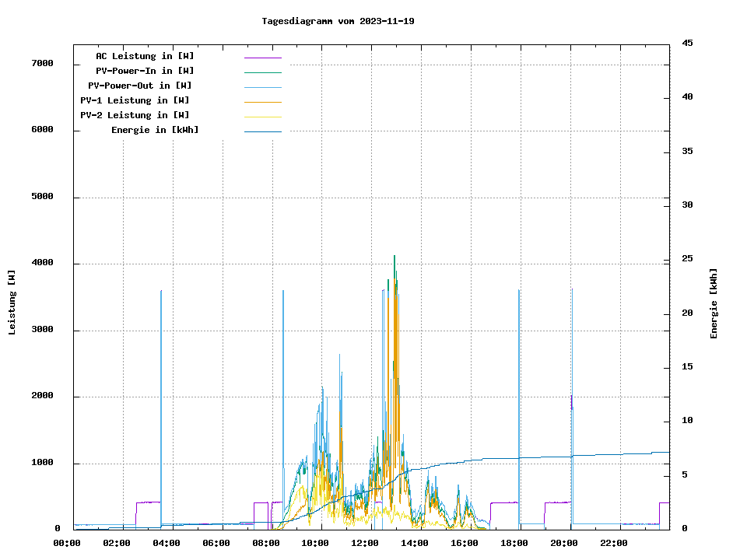Click the 7000 label on the power axis
This screenshot has width=747, height=560.
(42, 63)
